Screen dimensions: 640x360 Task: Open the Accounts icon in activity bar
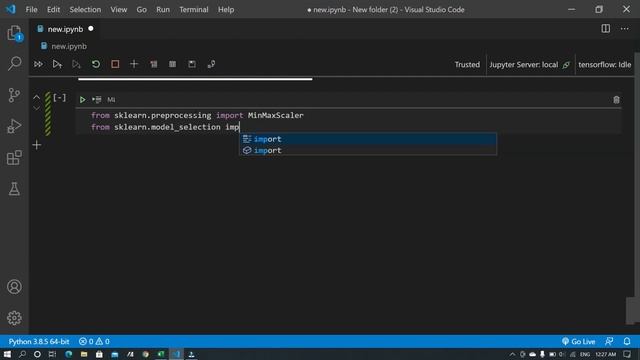(14, 287)
